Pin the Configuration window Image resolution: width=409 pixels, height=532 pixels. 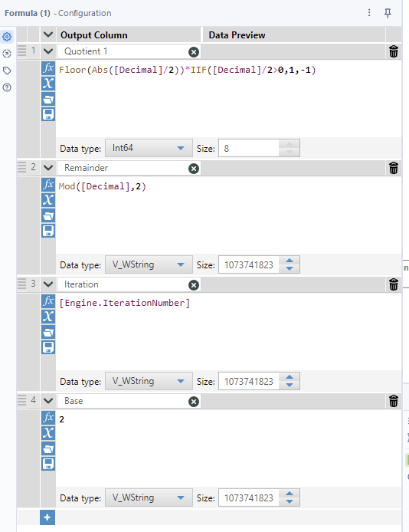388,13
